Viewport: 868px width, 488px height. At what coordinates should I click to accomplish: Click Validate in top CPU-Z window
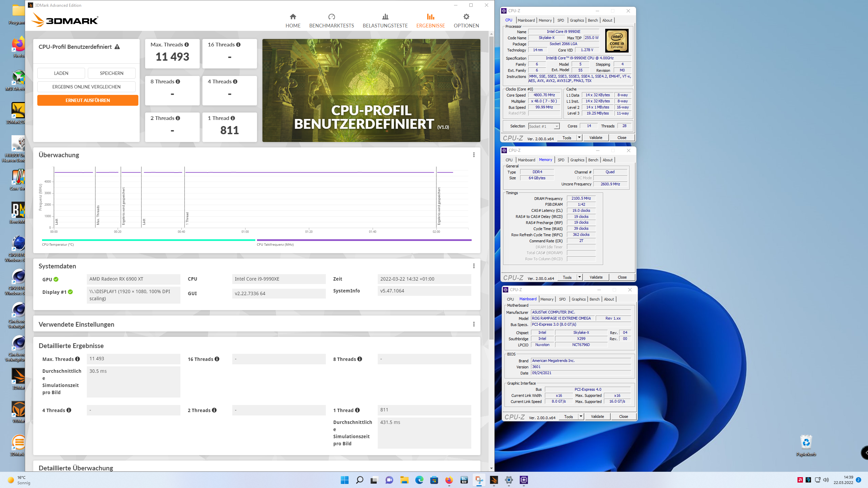(x=596, y=138)
